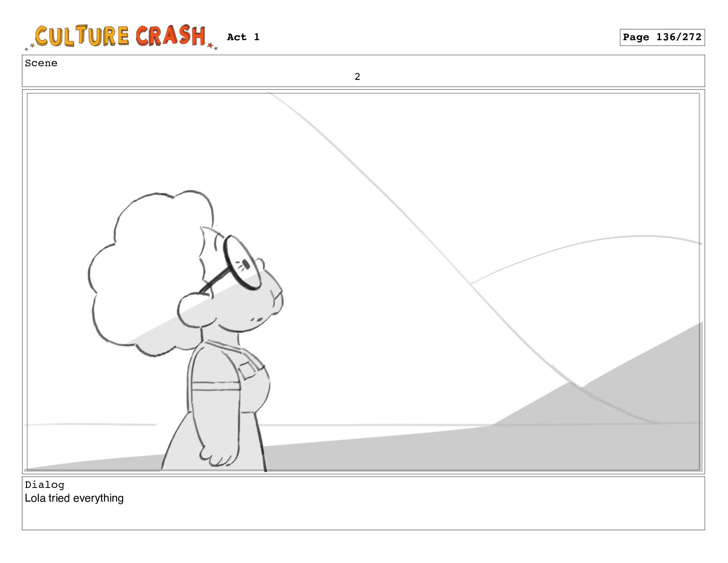The height and width of the screenshot is (563, 728).
Task: Select the dialog text 'Lola tried everything'
Action: tap(74, 498)
